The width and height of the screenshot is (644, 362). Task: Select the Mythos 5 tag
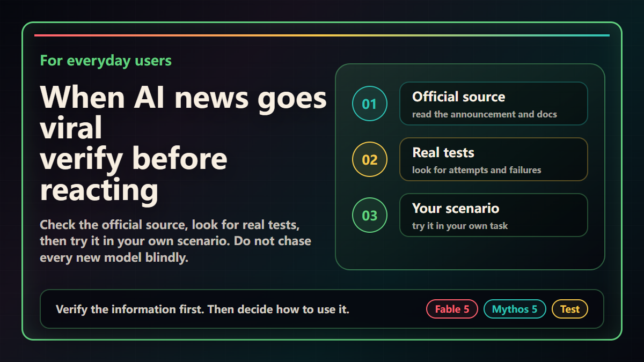(515, 309)
